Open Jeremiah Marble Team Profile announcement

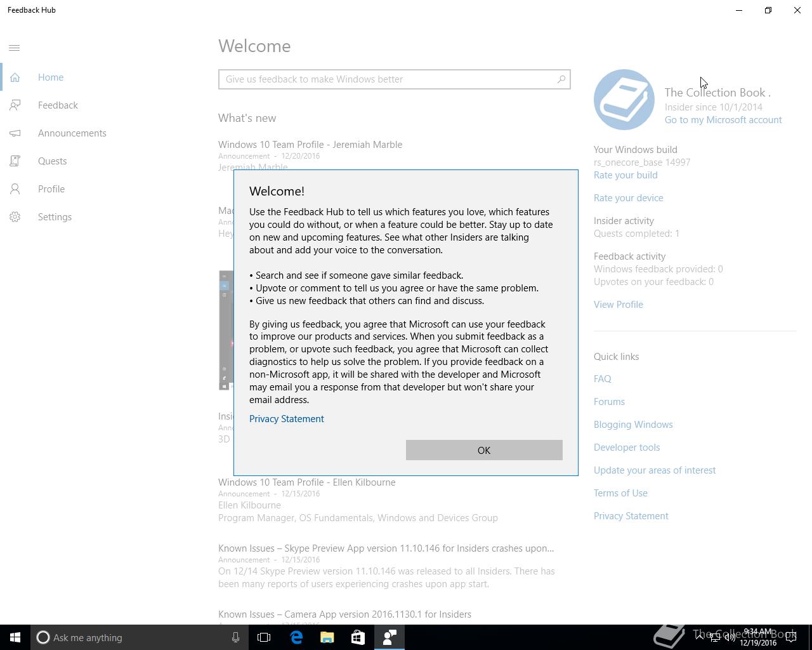click(x=310, y=145)
